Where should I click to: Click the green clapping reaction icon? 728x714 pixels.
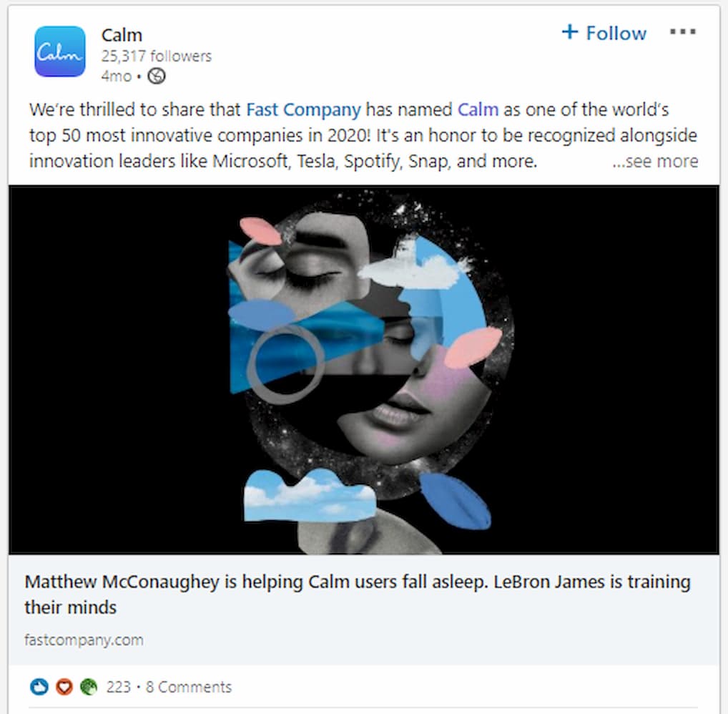point(88,687)
